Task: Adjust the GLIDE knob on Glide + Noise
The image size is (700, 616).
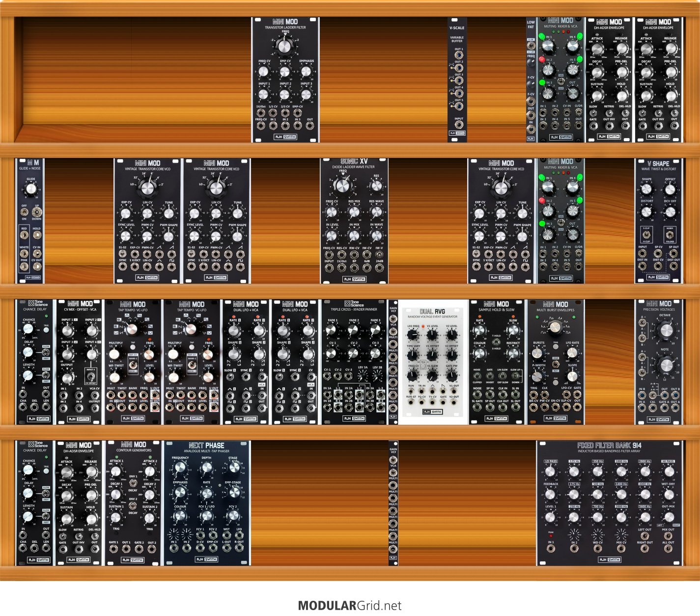Action: coord(30,189)
